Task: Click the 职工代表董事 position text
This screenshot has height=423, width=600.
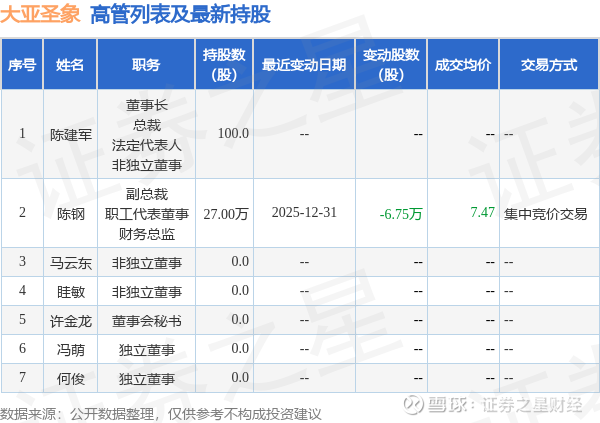Action: point(147,214)
